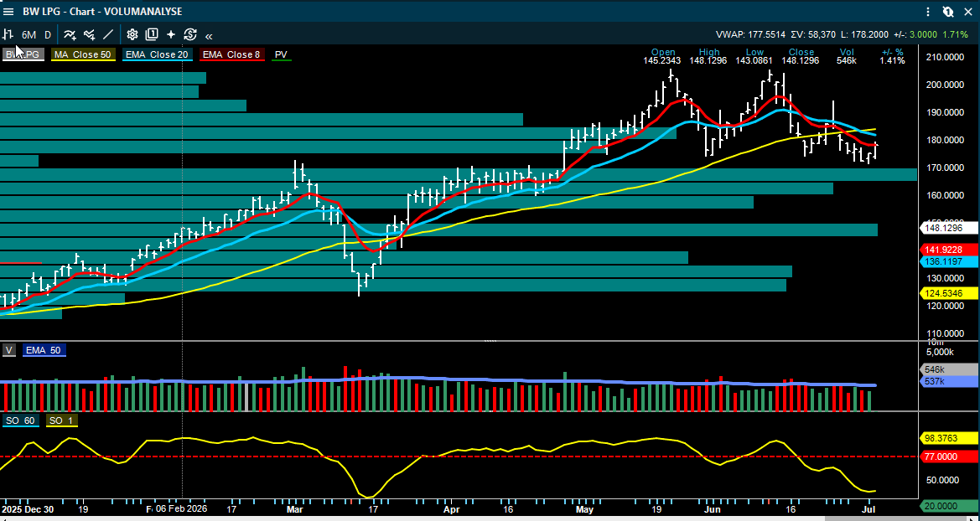
Task: Toggle the window link icon
Action: 948,11
